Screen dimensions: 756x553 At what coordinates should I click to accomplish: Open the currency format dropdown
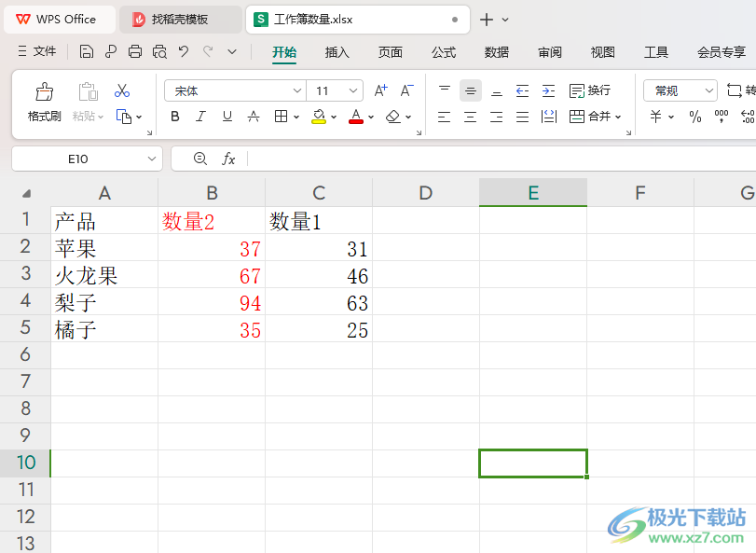coord(670,117)
